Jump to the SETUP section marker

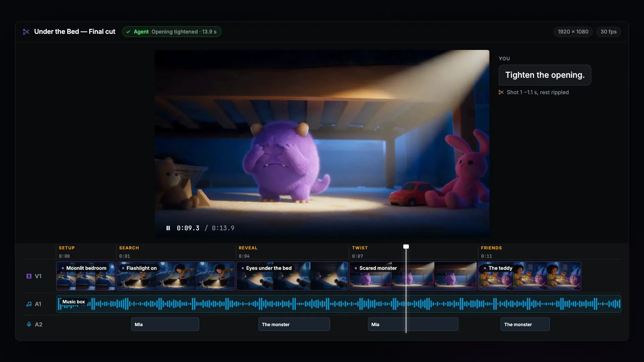[x=67, y=248]
